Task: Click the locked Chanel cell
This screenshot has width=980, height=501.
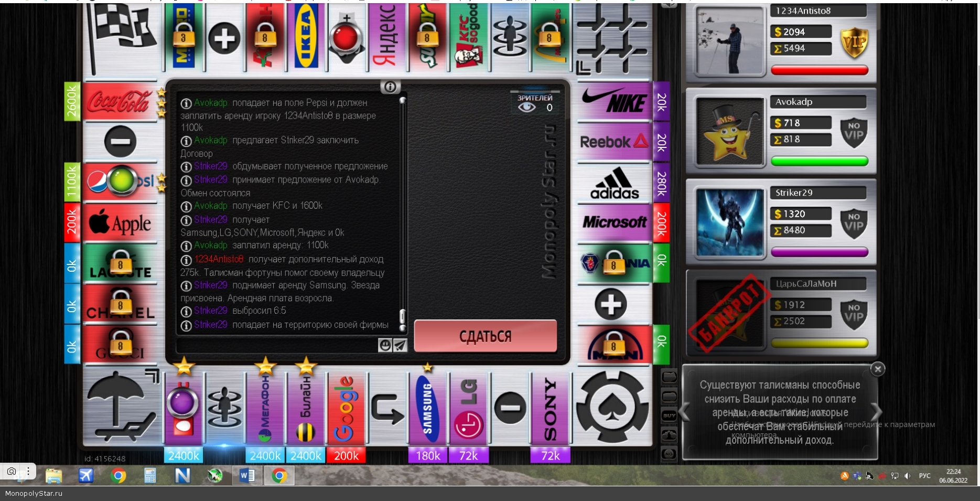Action: (120, 304)
